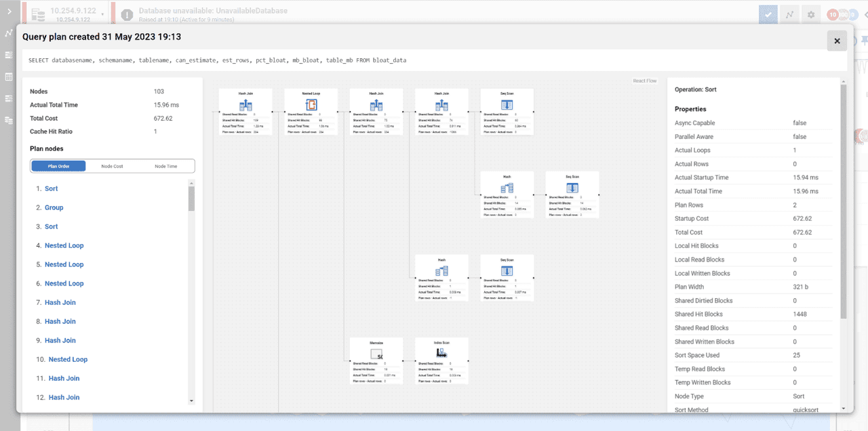Click the first Hash Join node icon
Viewport: 868px width, 431px height.
(x=245, y=105)
